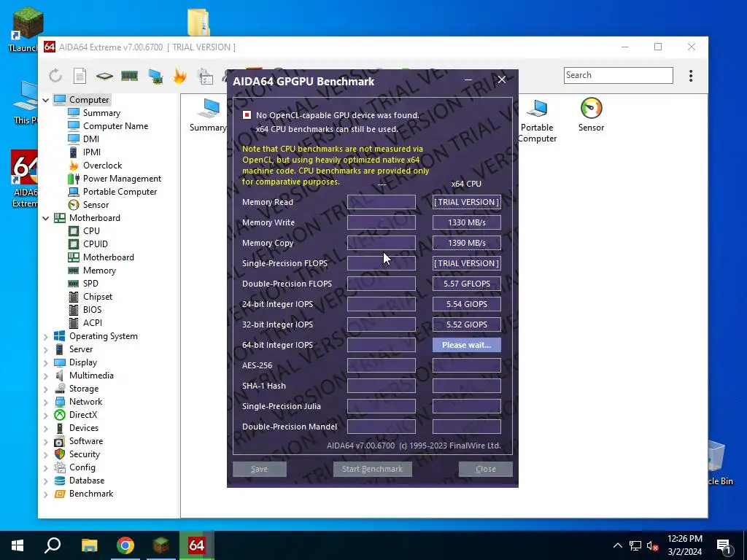The width and height of the screenshot is (747, 560).
Task: Click the Memory Copy 1390 MB/s result
Action: pyautogui.click(x=467, y=243)
